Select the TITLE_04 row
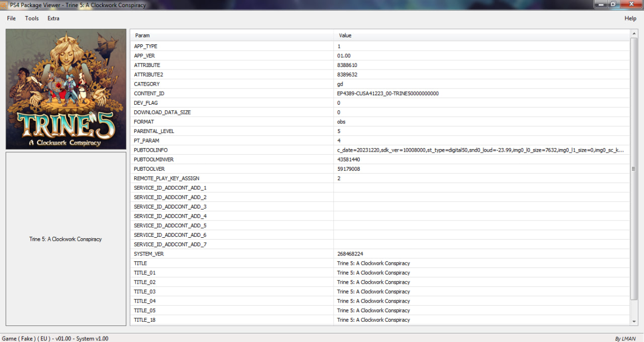The image size is (644, 342). (380, 301)
